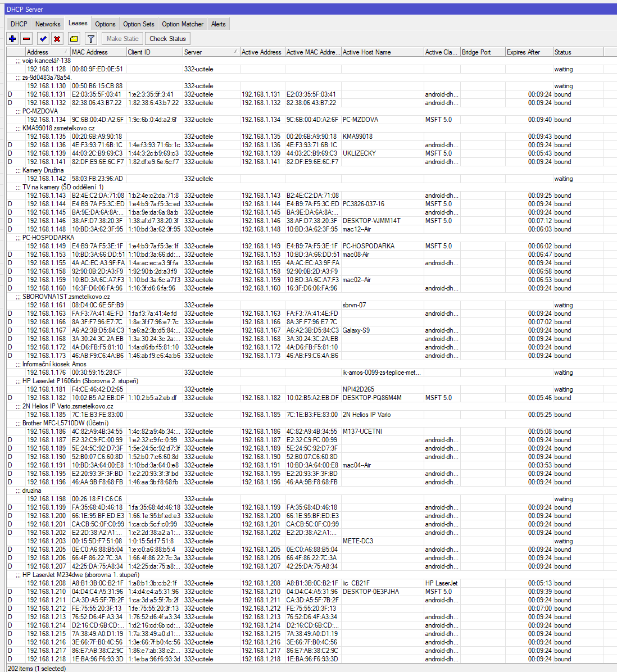Click the blue plus Add lease icon
This screenshot has width=617, height=672.
12,39
